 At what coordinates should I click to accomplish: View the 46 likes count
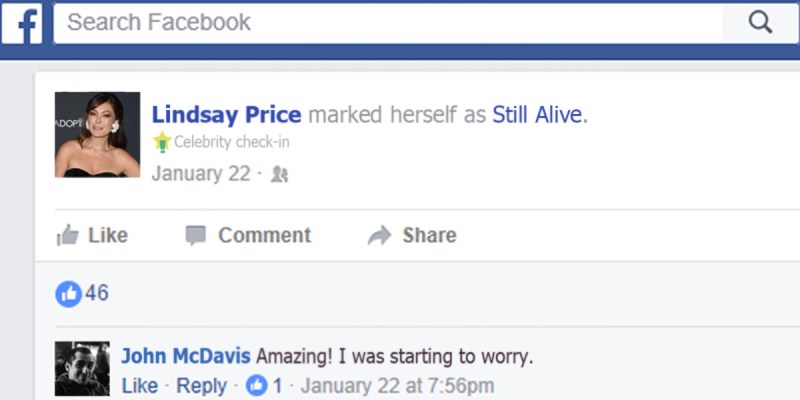(96, 293)
